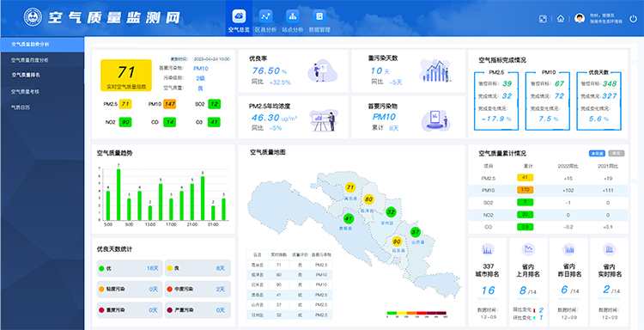Click the 2021同比 column header

coord(608,167)
